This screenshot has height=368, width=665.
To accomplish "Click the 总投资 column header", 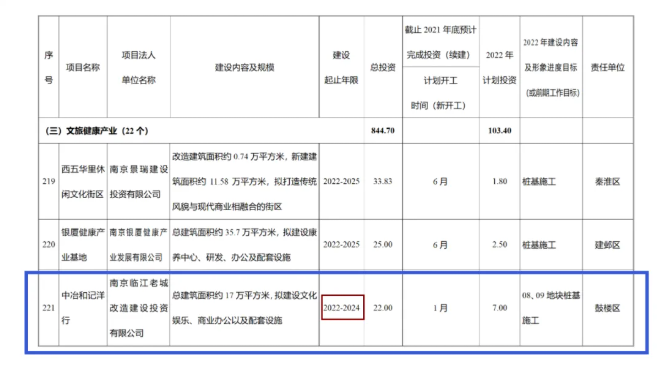I will tap(383, 67).
